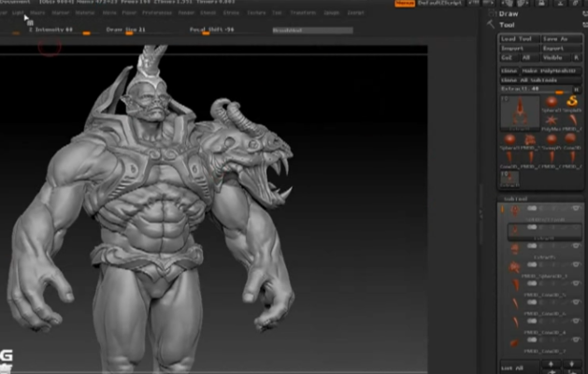The width and height of the screenshot is (588, 374).
Task: Click the hammer icon beside the Tool title
Action: [491, 25]
